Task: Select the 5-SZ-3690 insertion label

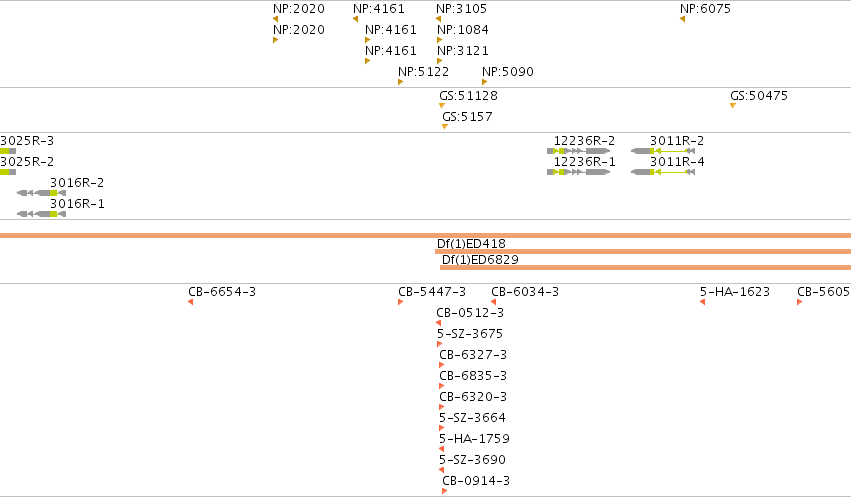Action: click(x=472, y=460)
